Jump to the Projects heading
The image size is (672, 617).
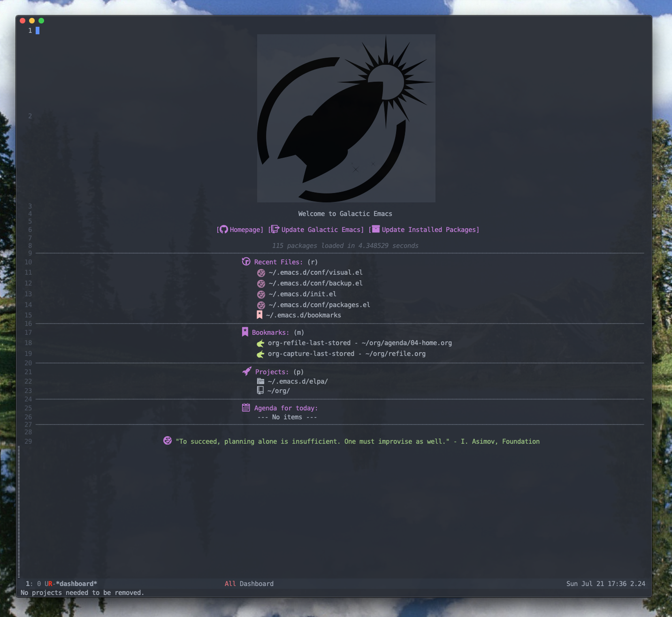click(x=272, y=372)
